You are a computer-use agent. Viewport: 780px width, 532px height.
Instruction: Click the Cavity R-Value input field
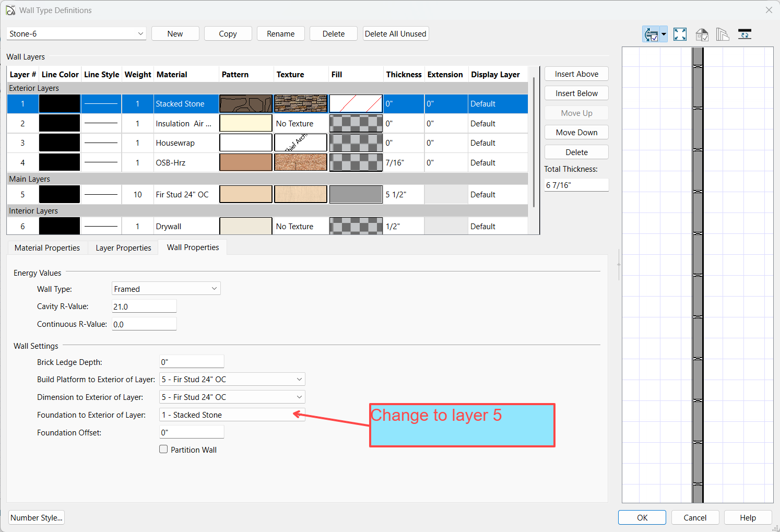pos(144,307)
